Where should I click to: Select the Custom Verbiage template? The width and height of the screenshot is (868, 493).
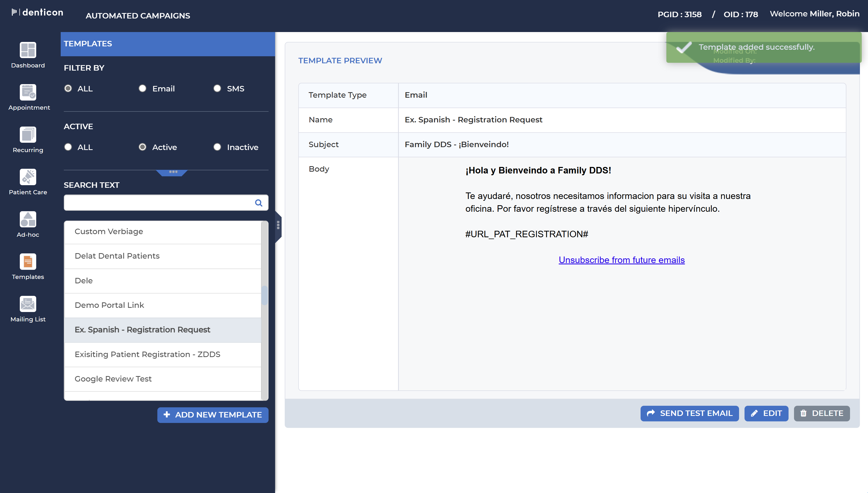coord(163,232)
